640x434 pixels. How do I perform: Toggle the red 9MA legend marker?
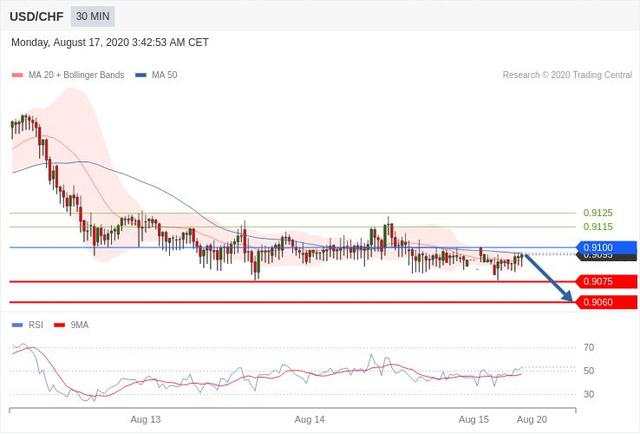coord(60,325)
